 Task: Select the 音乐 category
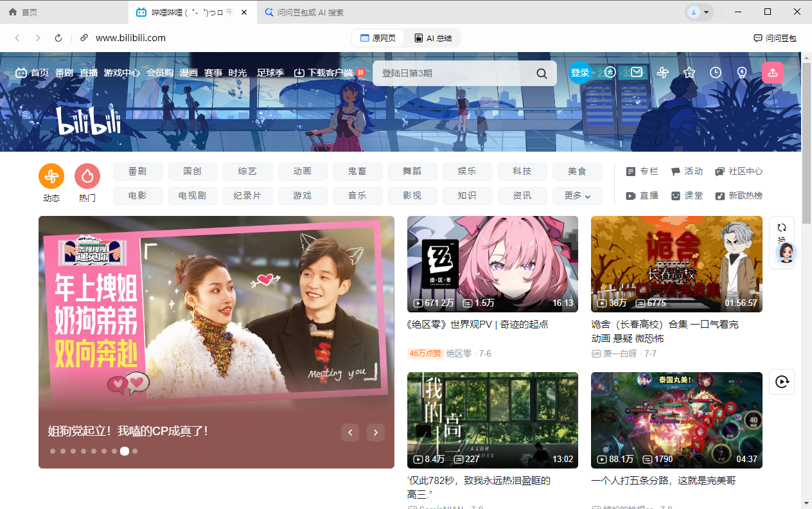(357, 195)
